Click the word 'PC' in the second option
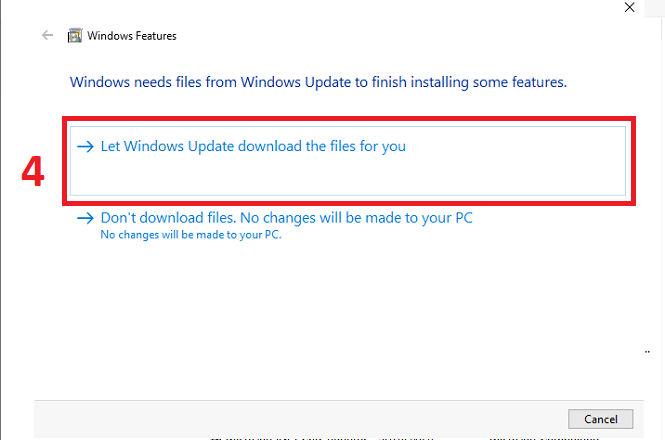The width and height of the screenshot is (665, 440). click(464, 218)
